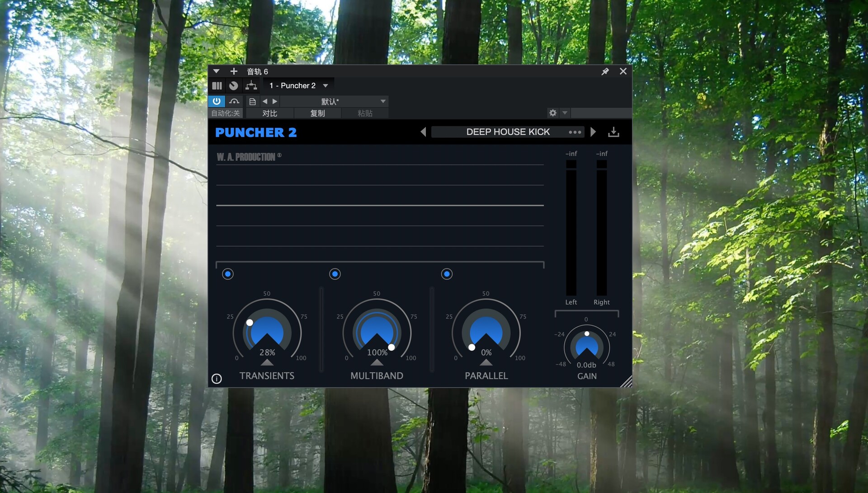The width and height of the screenshot is (868, 493).
Task: Click the 对比 compare button
Action: click(x=269, y=113)
